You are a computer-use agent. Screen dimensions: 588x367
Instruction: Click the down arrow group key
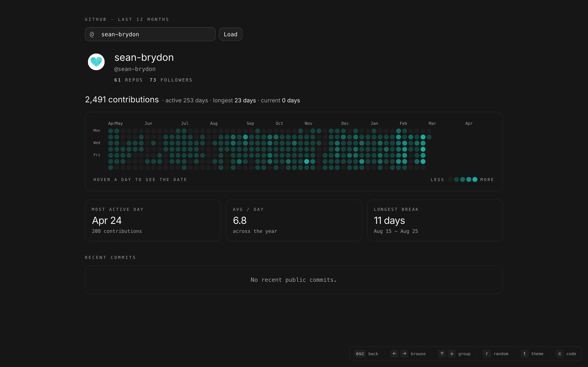[452, 354]
